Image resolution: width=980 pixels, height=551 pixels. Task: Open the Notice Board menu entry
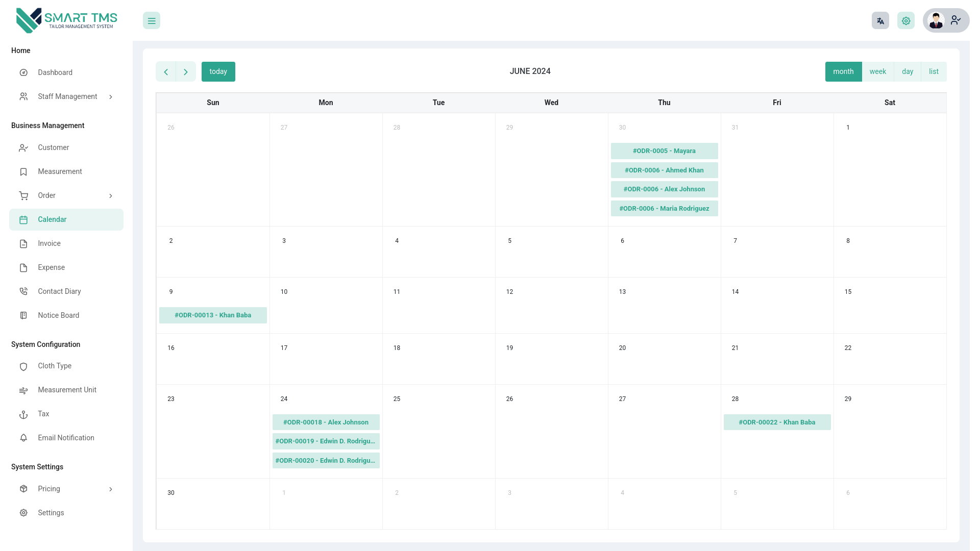tap(58, 315)
